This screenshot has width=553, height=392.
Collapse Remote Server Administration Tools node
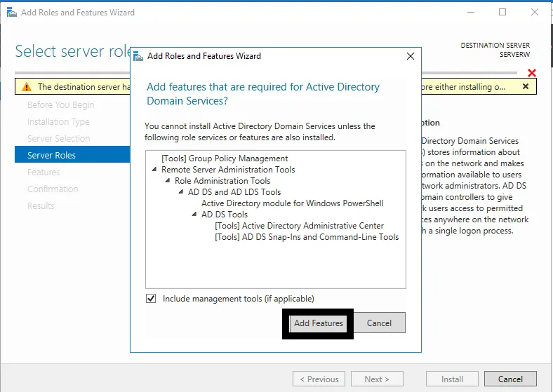coord(154,170)
